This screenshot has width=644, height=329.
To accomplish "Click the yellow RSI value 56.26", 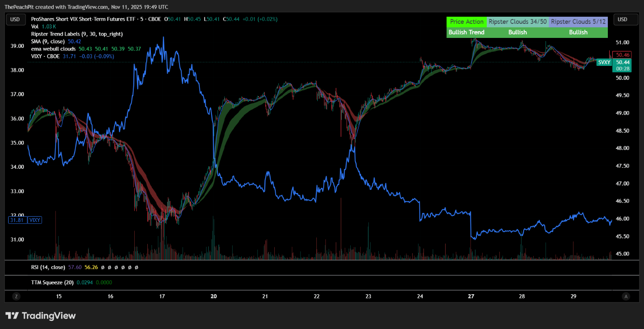I will pos(91,267).
